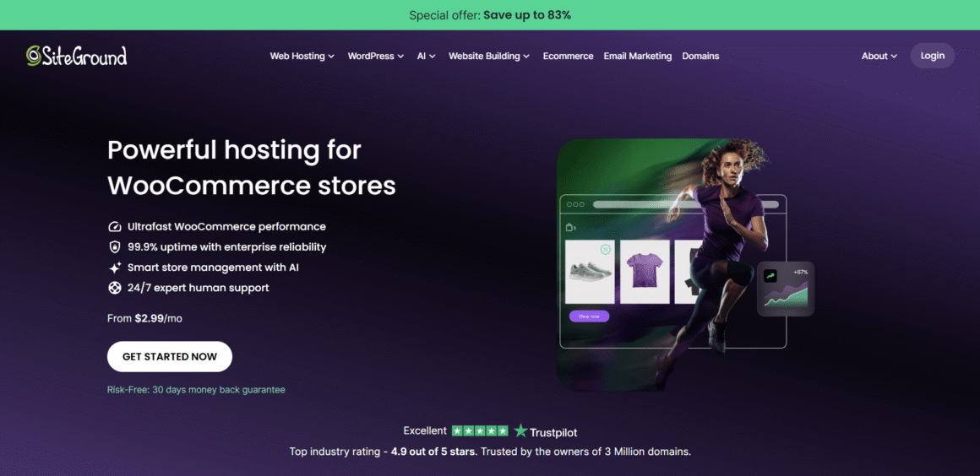Click the purple Shop now button in the mockup
Screen dimensions: 980x476
pyautogui.click(x=589, y=316)
